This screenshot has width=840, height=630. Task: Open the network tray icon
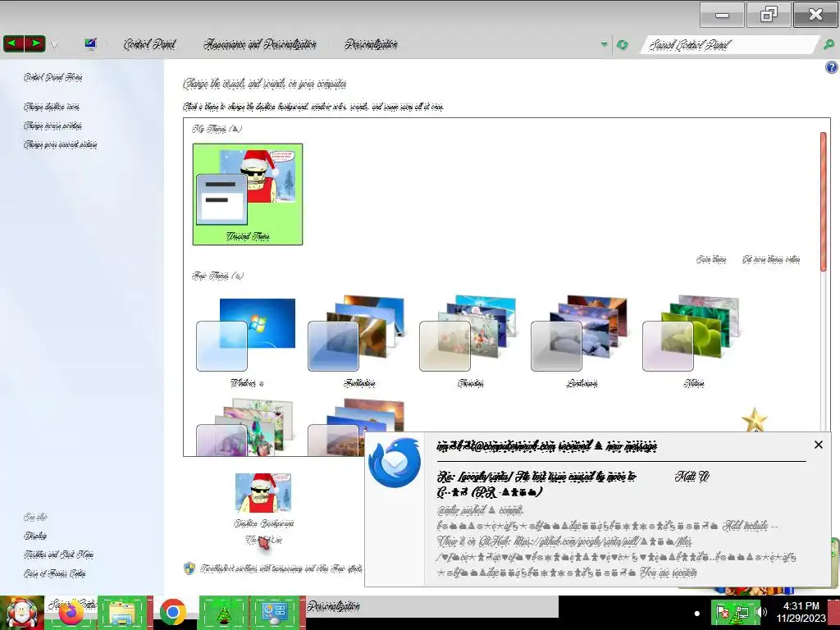click(x=742, y=612)
